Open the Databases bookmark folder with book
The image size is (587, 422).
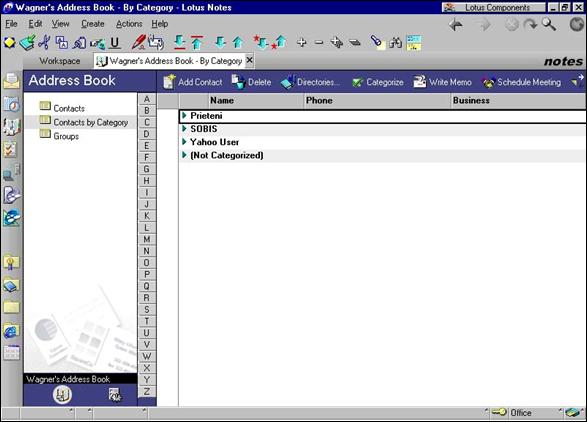[11, 286]
